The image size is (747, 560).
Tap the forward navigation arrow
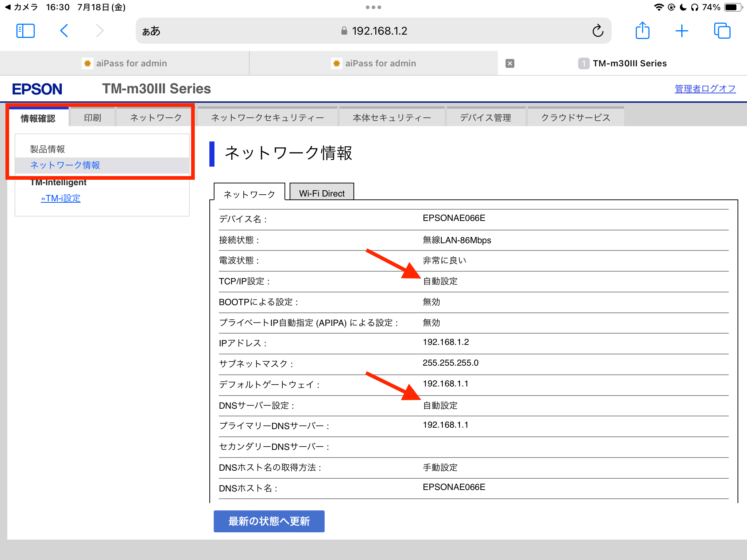(x=100, y=31)
